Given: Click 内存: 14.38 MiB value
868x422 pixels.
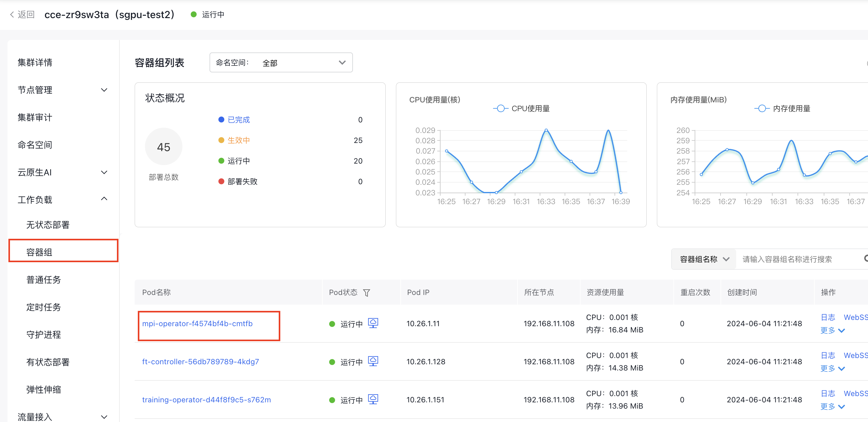Looking at the screenshot, I should [x=615, y=368].
